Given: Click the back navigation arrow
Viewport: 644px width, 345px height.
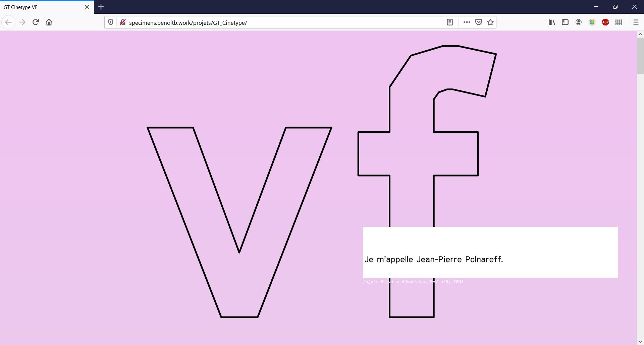Looking at the screenshot, I should coord(8,22).
